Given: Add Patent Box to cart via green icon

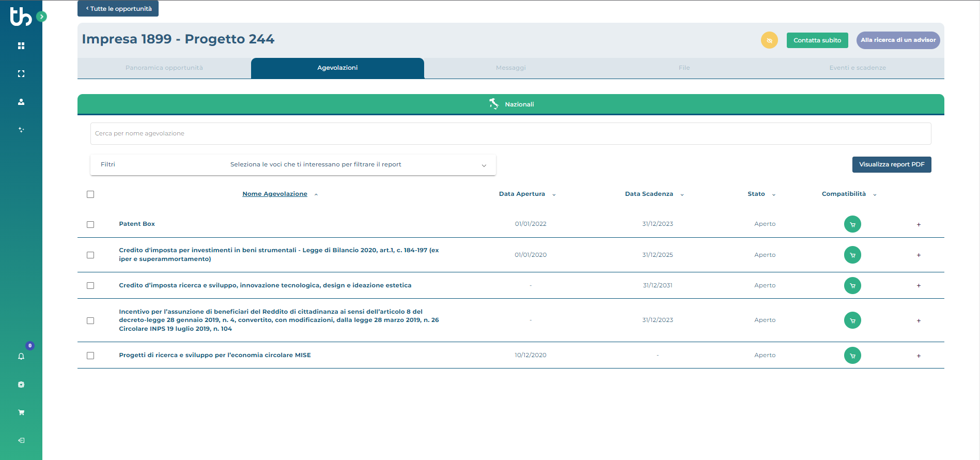Looking at the screenshot, I should [x=852, y=224].
